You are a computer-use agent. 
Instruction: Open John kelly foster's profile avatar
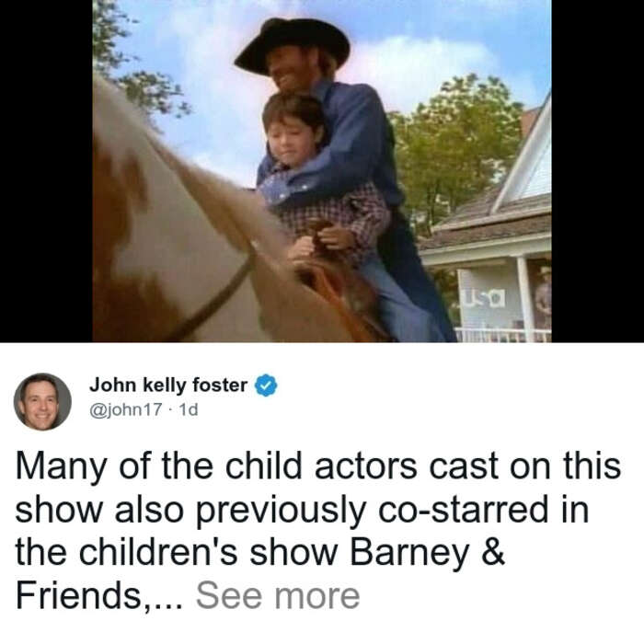tap(42, 402)
